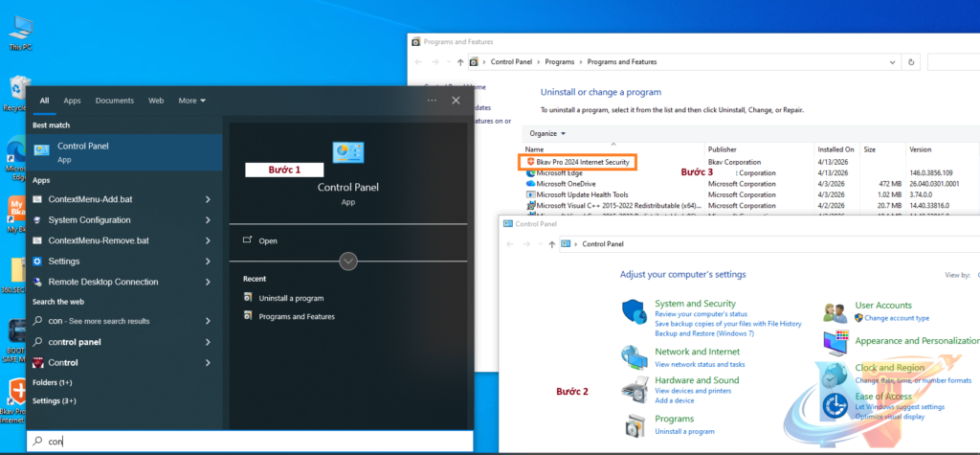Open recent Uninstall a program item
The width and height of the screenshot is (980, 455).
291,298
